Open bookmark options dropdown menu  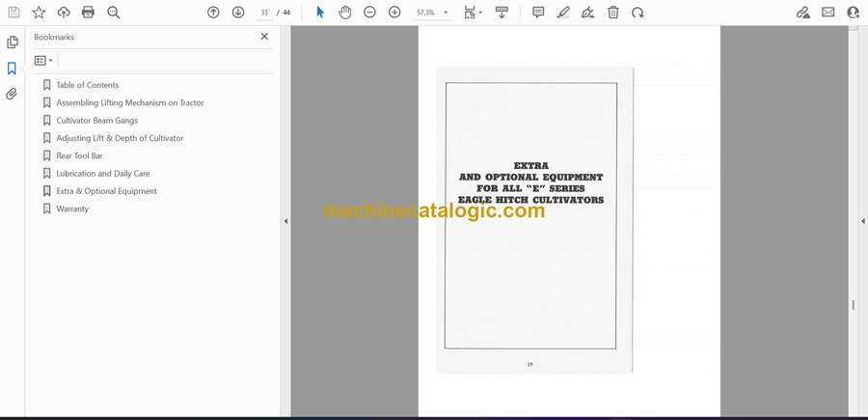click(x=43, y=61)
